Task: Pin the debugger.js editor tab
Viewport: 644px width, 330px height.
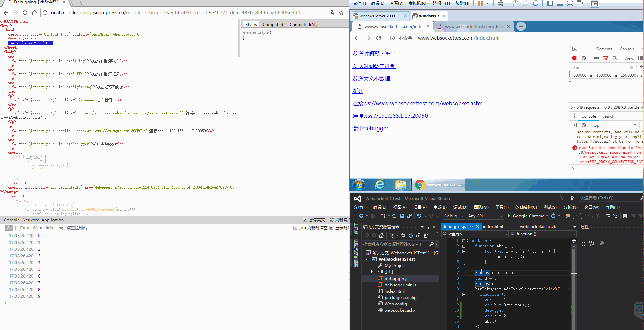Action: click(x=471, y=227)
